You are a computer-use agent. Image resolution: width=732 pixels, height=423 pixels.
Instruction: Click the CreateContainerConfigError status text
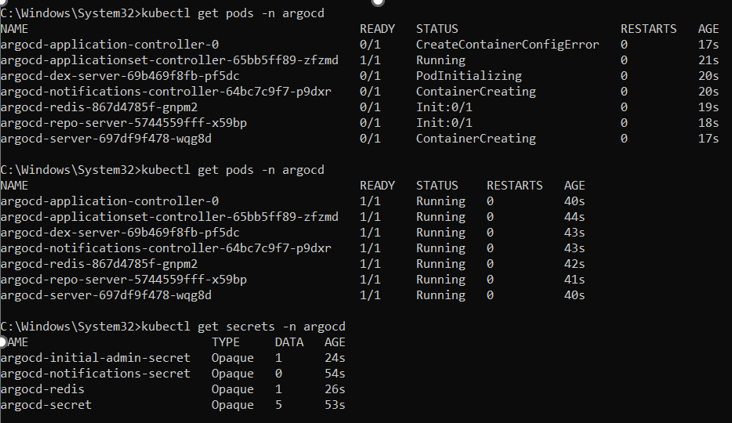click(507, 45)
